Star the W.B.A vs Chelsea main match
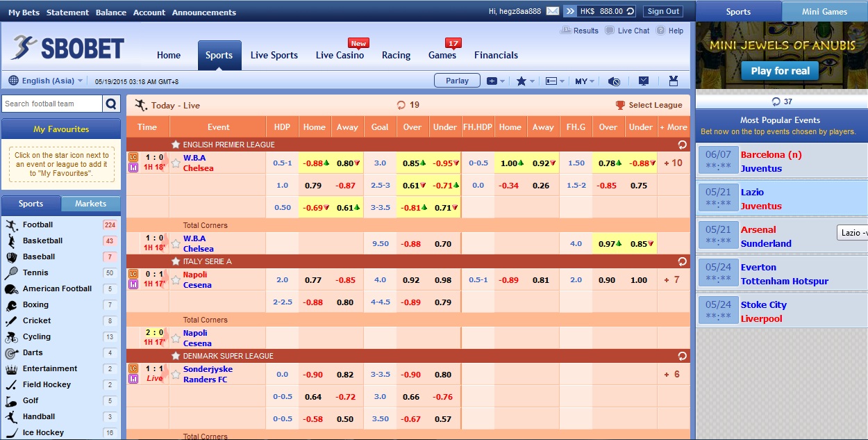This screenshot has height=440, width=868. coord(176,163)
